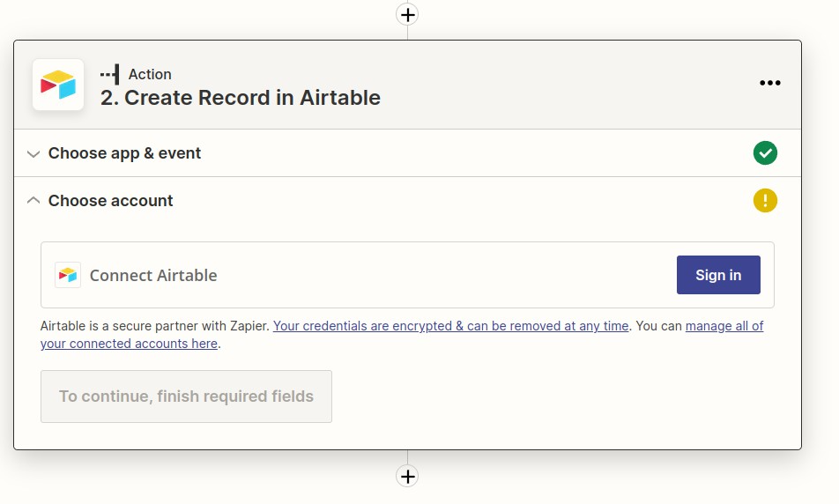Expand the Choose app & event chevron
Viewport: 839px width, 504px height.
click(x=33, y=153)
